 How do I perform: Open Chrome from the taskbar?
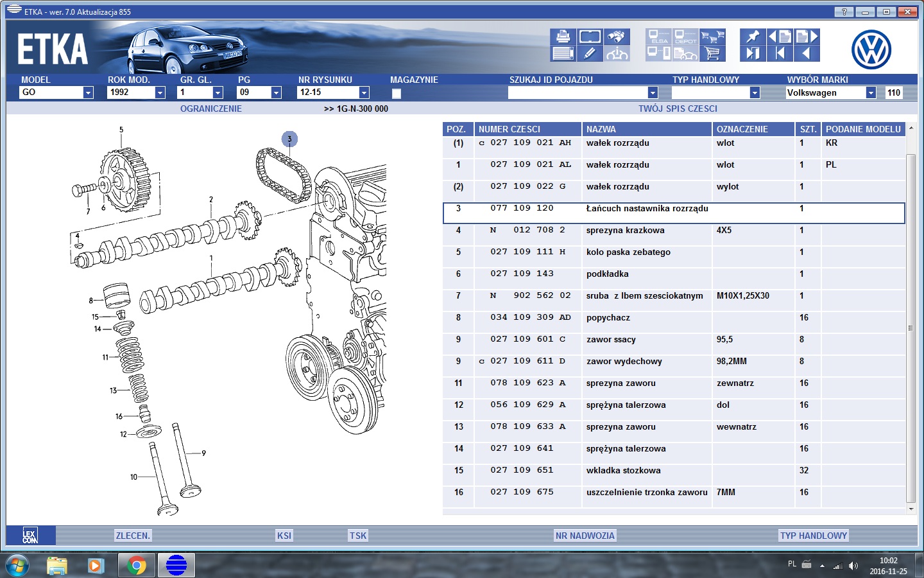[x=136, y=566]
